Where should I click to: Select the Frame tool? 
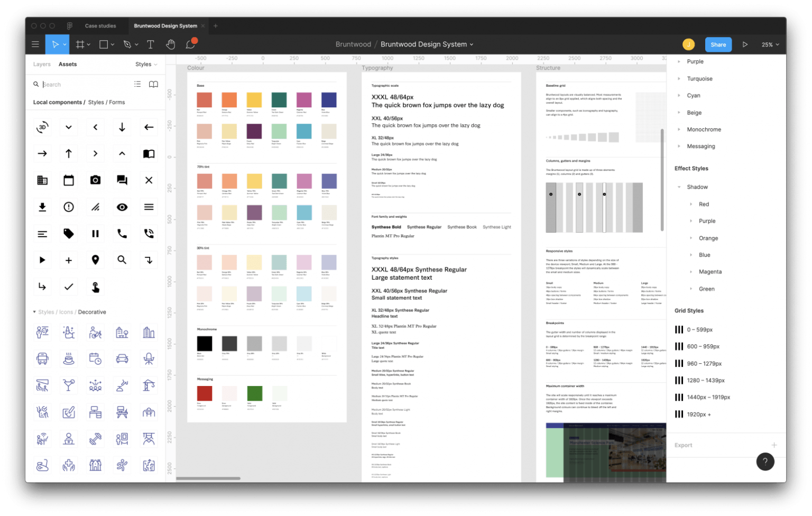click(x=80, y=44)
